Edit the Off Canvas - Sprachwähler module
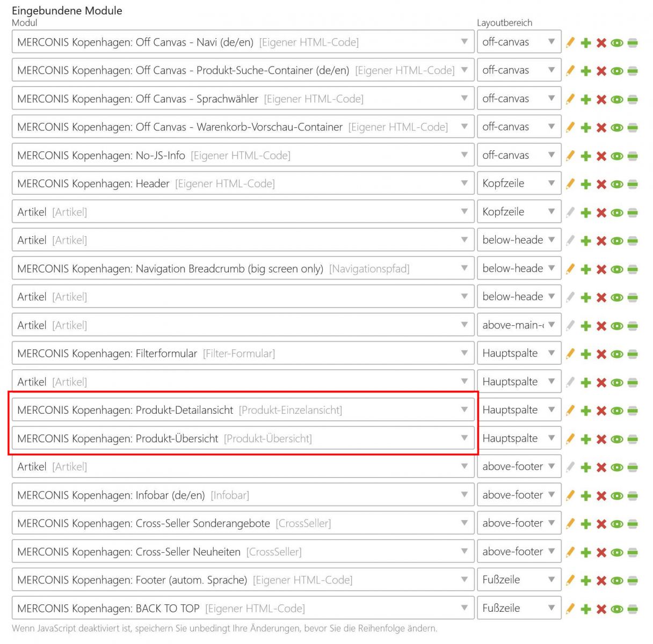This screenshot has height=644, width=653. click(570, 99)
